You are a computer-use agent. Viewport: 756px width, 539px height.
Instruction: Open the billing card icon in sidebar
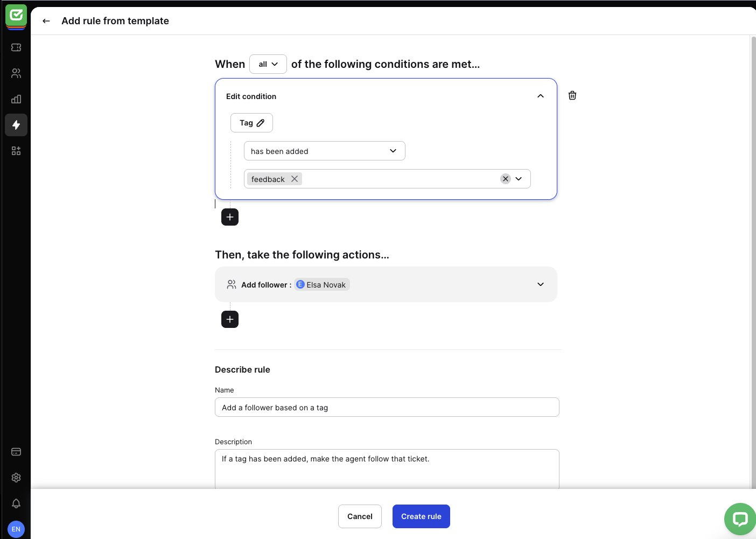16,452
